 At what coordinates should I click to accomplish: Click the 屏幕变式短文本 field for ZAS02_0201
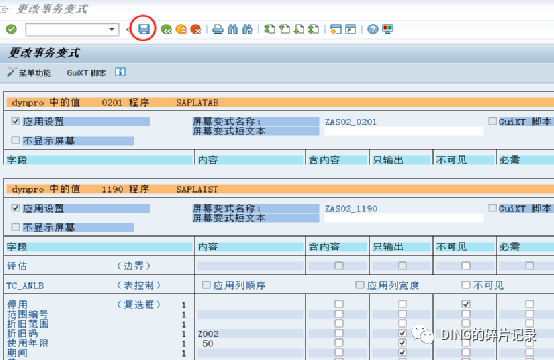click(x=403, y=131)
